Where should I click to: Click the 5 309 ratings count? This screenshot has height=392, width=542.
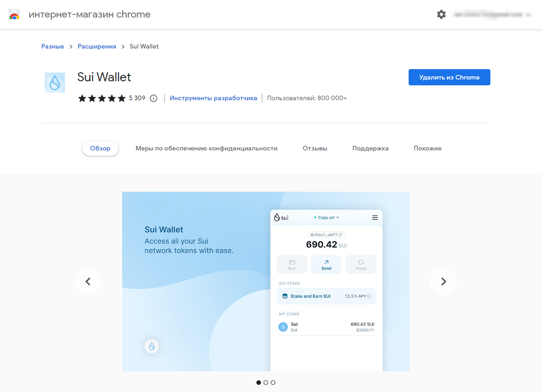tap(137, 98)
